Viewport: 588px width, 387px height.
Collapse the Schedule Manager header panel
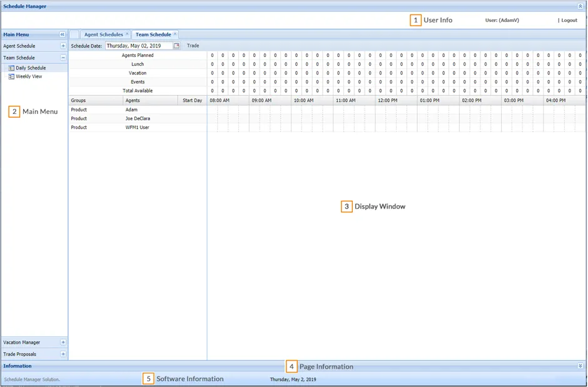580,6
